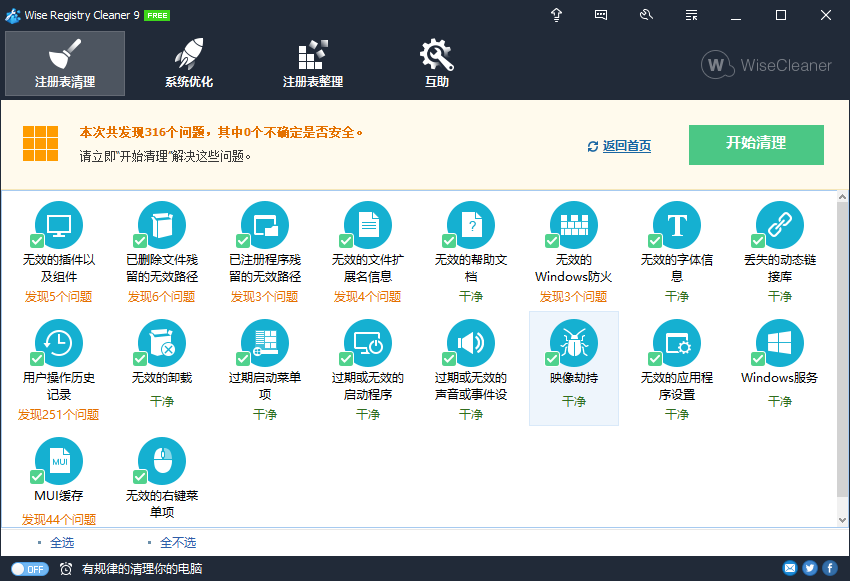Click the 发现4个问题 result text
Viewport: 850px width, 581px height.
tap(368, 296)
